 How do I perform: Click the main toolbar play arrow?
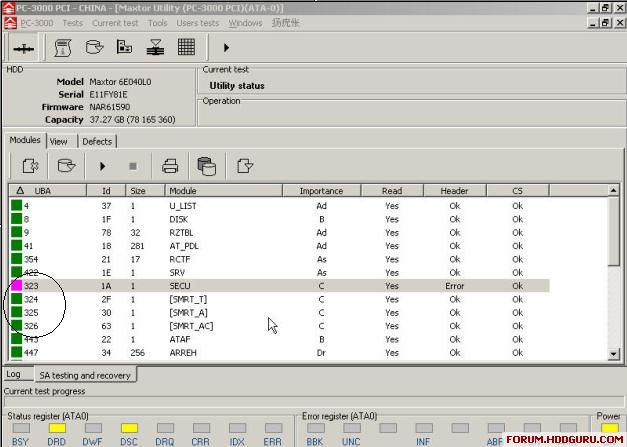pyautogui.click(x=226, y=48)
